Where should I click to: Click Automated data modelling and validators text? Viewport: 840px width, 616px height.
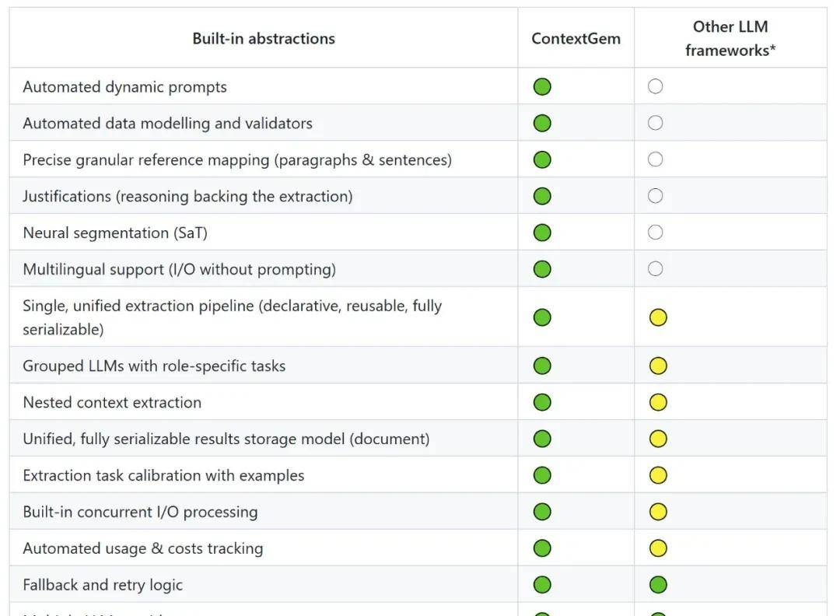pos(167,123)
